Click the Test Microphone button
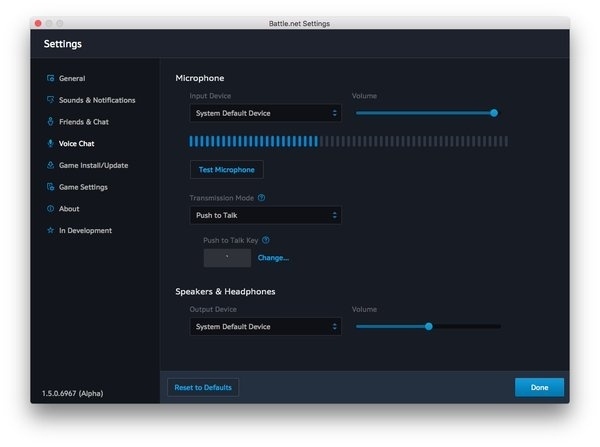This screenshot has width=600, height=447. [x=227, y=170]
